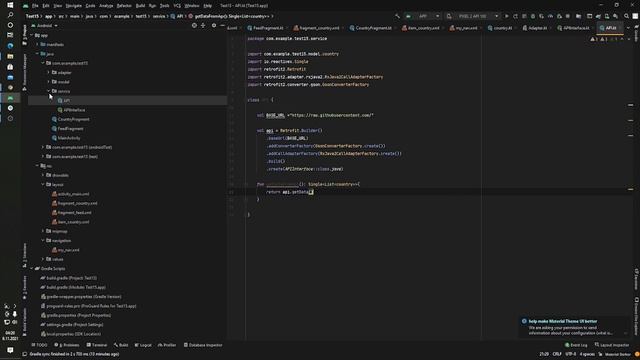Screen dimensions: 640x360
Task: Open the Gradle side tab on right edge
Action: pyautogui.click(x=636, y=33)
